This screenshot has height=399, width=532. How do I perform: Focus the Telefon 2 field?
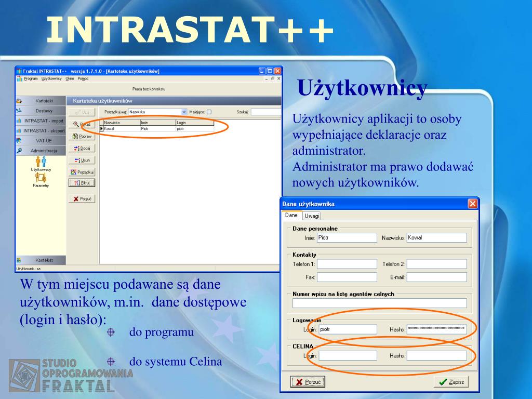pyautogui.click(x=436, y=264)
